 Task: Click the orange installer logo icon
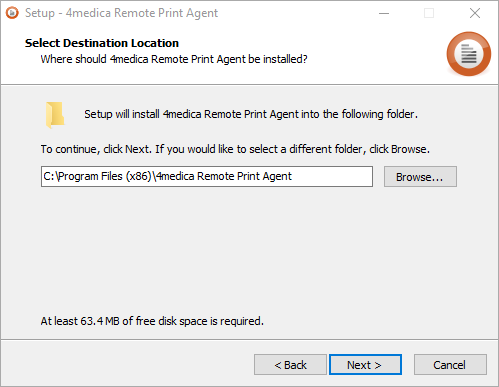[x=469, y=54]
